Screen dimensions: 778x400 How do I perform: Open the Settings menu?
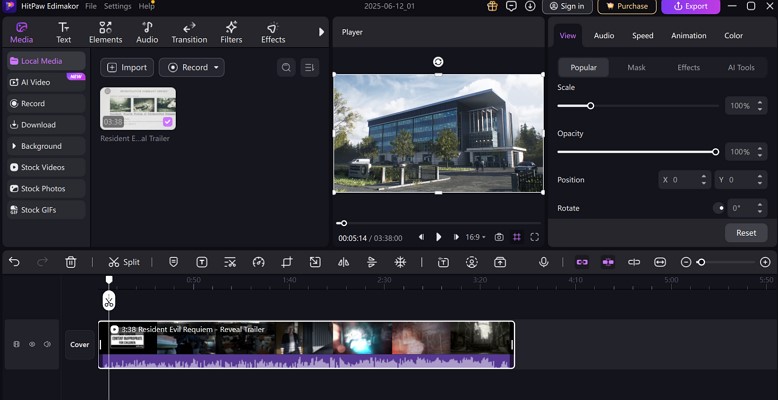coord(118,6)
